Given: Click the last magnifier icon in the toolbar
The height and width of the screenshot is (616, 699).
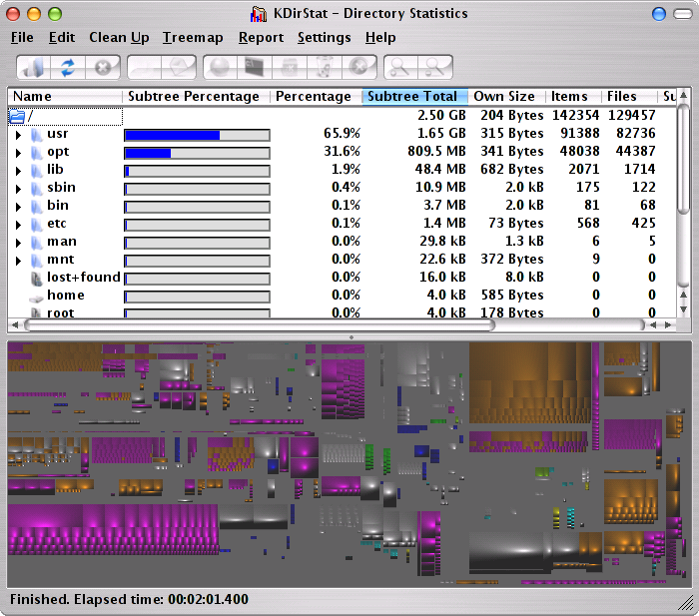Looking at the screenshot, I should point(433,68).
